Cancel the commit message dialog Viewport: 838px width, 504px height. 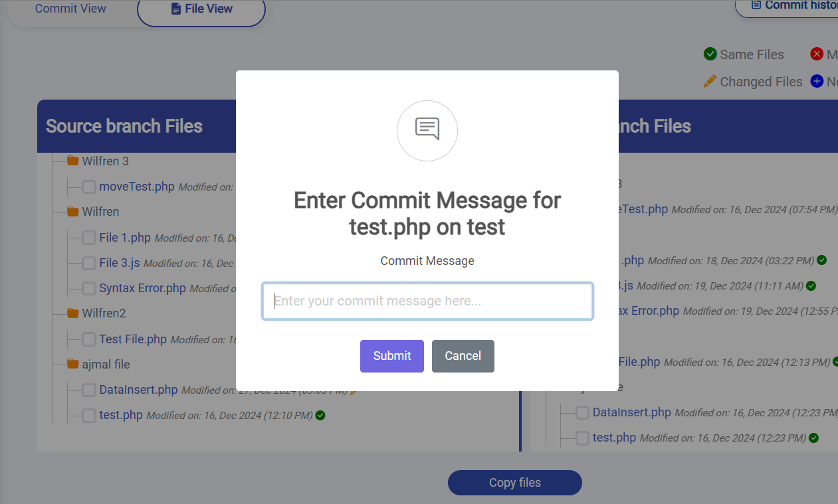pyautogui.click(x=463, y=356)
